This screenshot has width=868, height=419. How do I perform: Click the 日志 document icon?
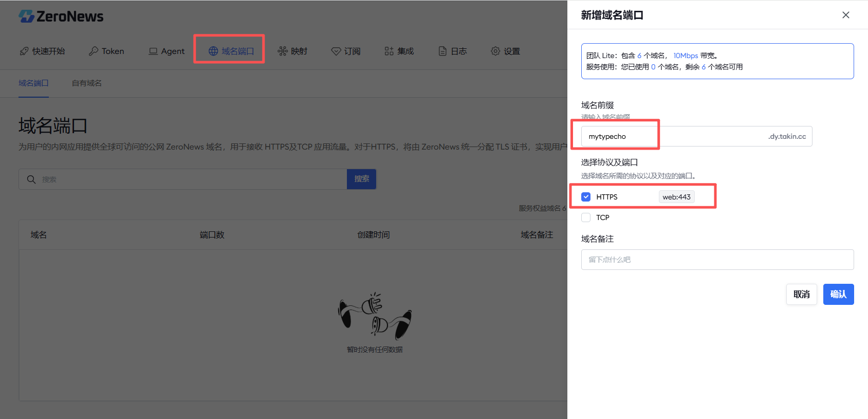click(x=442, y=51)
